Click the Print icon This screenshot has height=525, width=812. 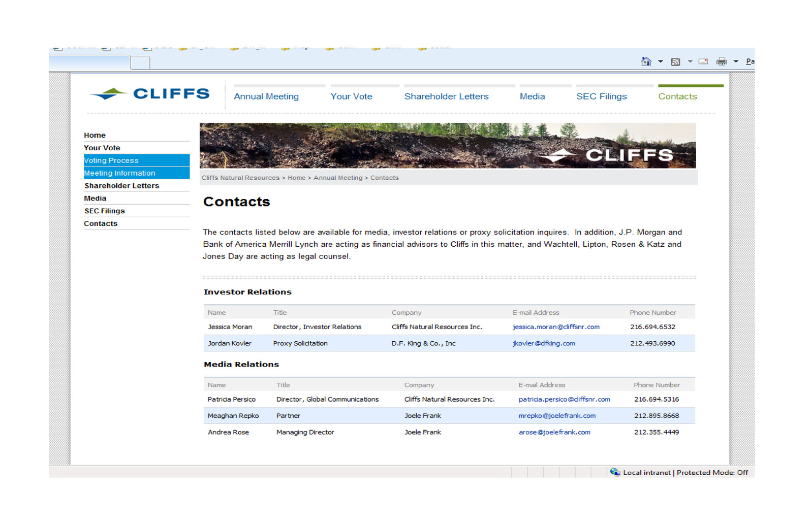pyautogui.click(x=722, y=61)
